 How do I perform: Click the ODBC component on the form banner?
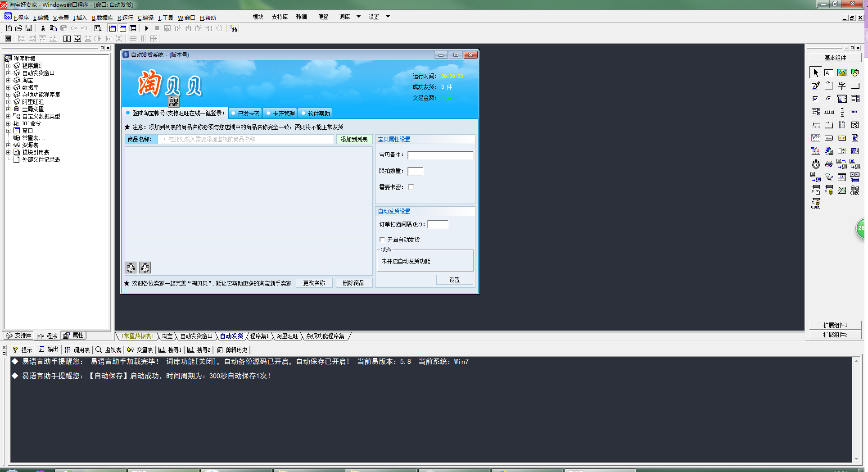(174, 102)
